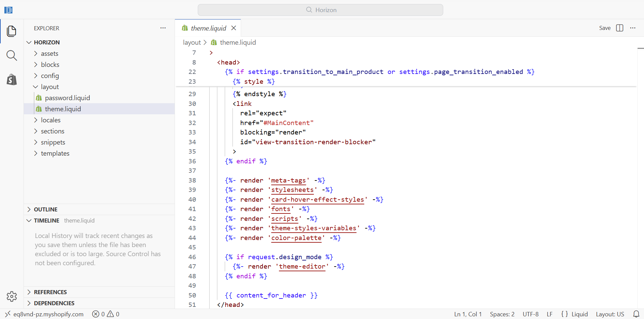Screen dimensions: 644x319
Task: Click the Shopify icon in breadcrumb
Action: tap(214, 42)
